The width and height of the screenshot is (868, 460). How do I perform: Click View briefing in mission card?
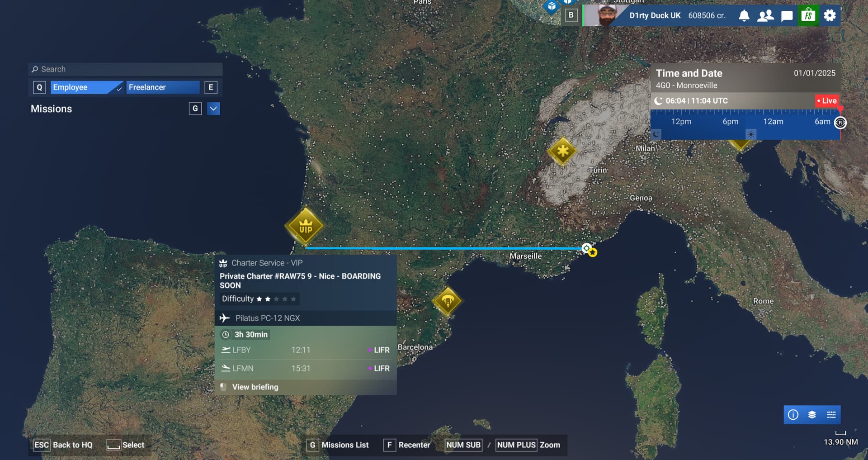click(255, 387)
